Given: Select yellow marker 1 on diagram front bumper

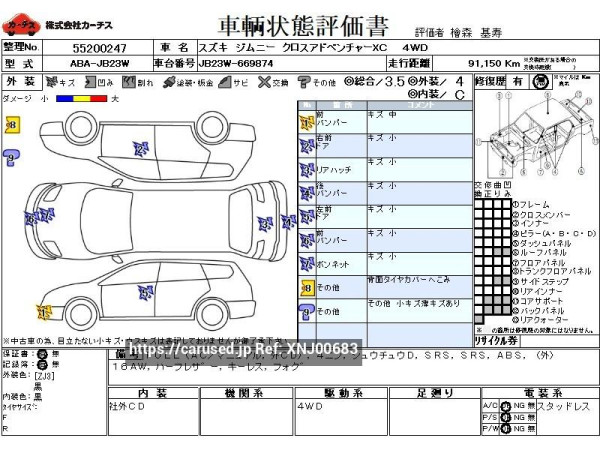Looking at the screenshot, I should tap(43, 313).
